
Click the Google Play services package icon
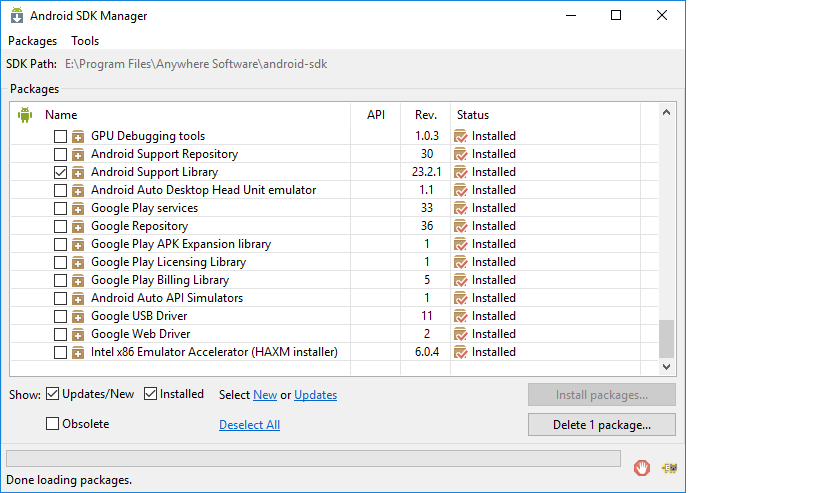click(78, 208)
